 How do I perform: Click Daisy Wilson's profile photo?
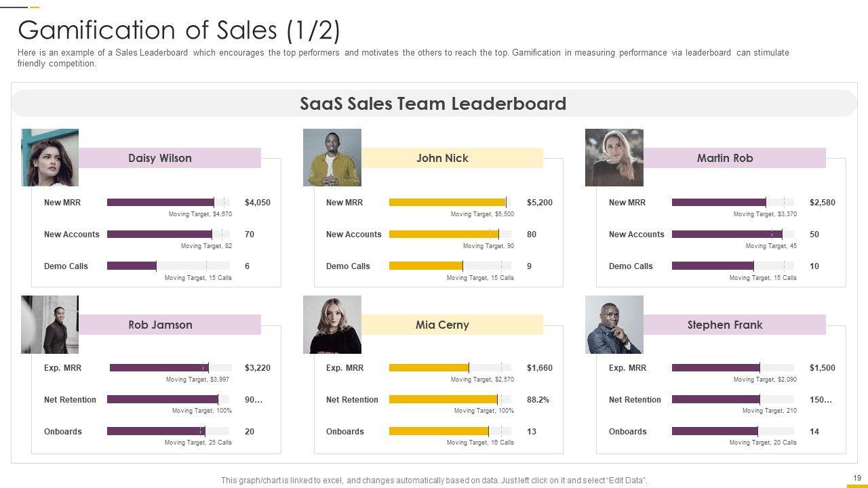coord(50,157)
